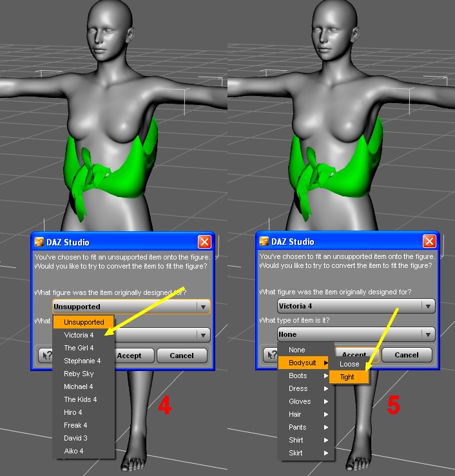Choose Michael 4 from the list
This screenshot has width=455, height=476.
[84, 386]
